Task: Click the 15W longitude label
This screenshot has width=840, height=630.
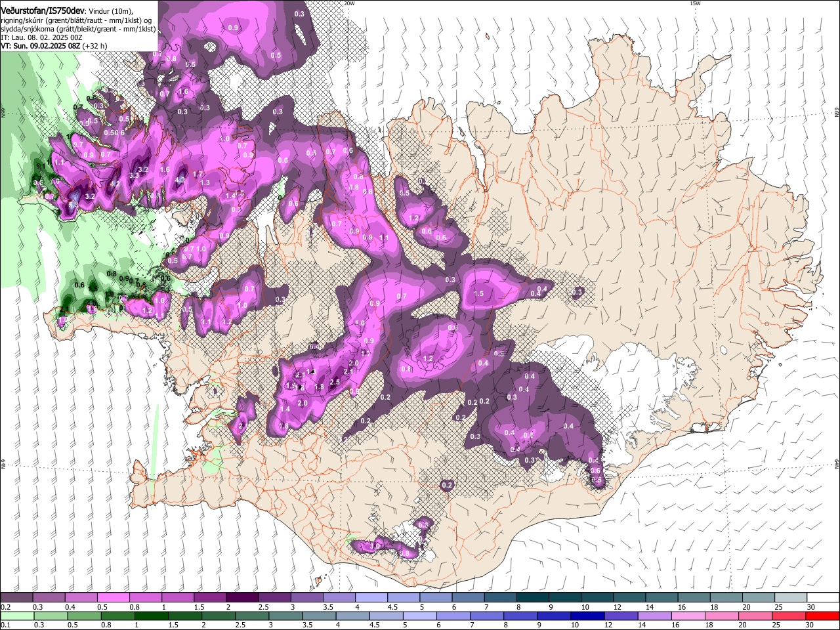Action: pos(695,3)
